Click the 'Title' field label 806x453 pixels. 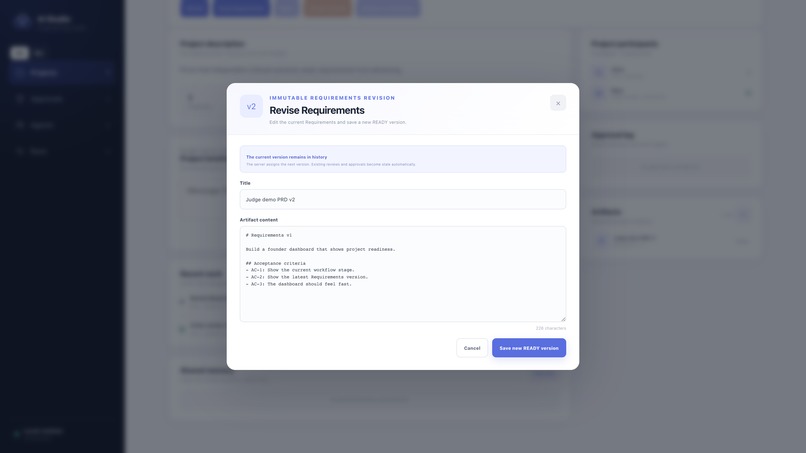(245, 183)
